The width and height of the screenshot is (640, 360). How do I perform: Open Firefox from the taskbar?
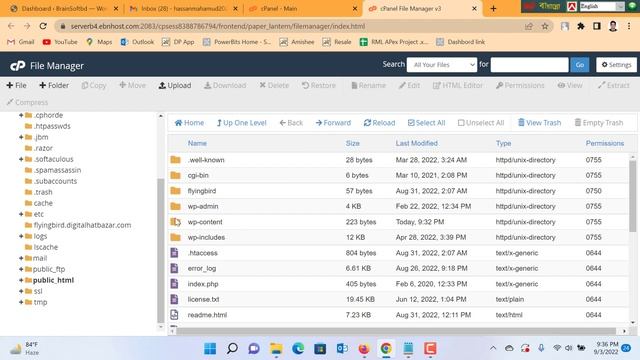pos(364,349)
